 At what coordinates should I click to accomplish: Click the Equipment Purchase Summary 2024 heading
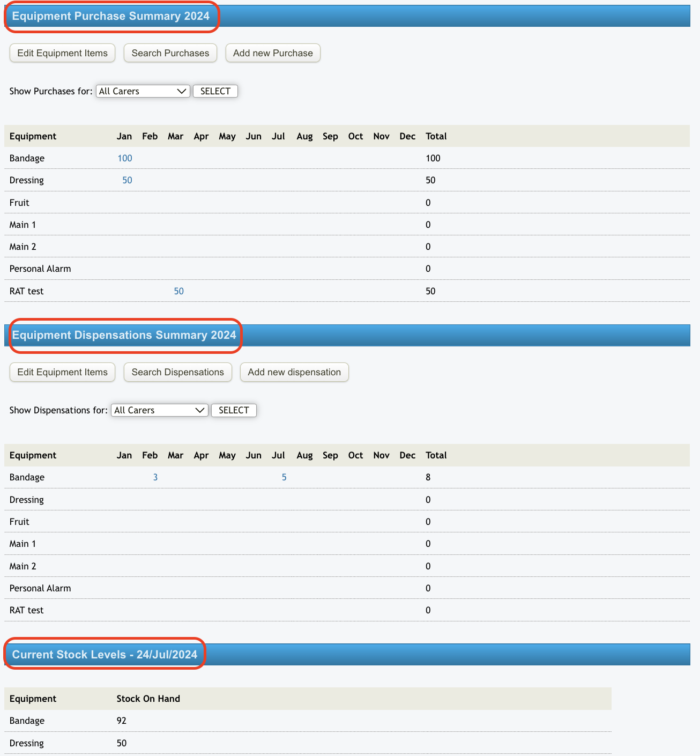(x=111, y=16)
